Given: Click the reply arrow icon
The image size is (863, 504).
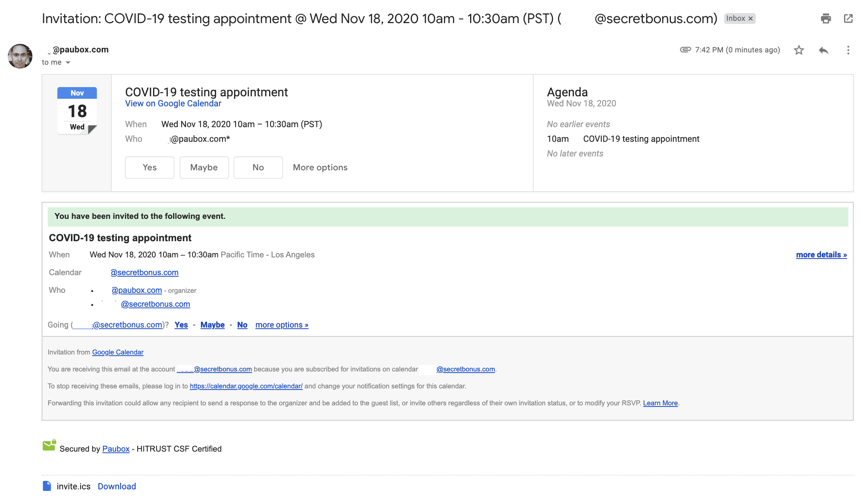Looking at the screenshot, I should 823,50.
